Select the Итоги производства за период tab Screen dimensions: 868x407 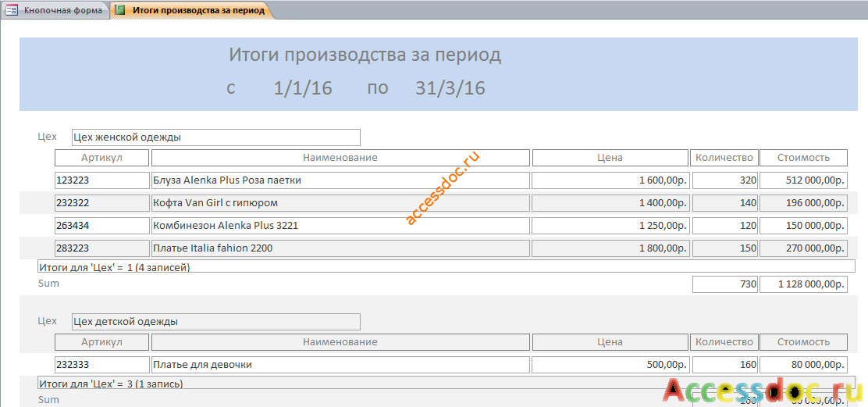191,10
